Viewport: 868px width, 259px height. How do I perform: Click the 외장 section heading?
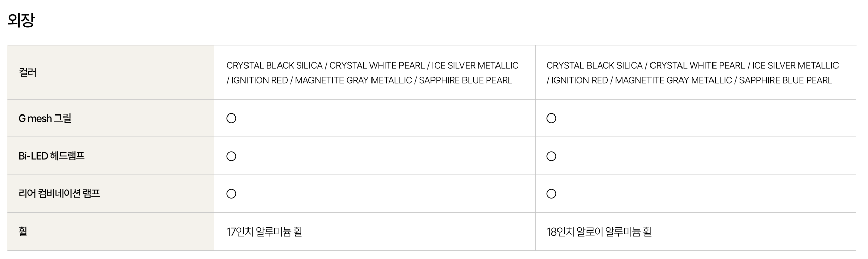click(x=21, y=20)
